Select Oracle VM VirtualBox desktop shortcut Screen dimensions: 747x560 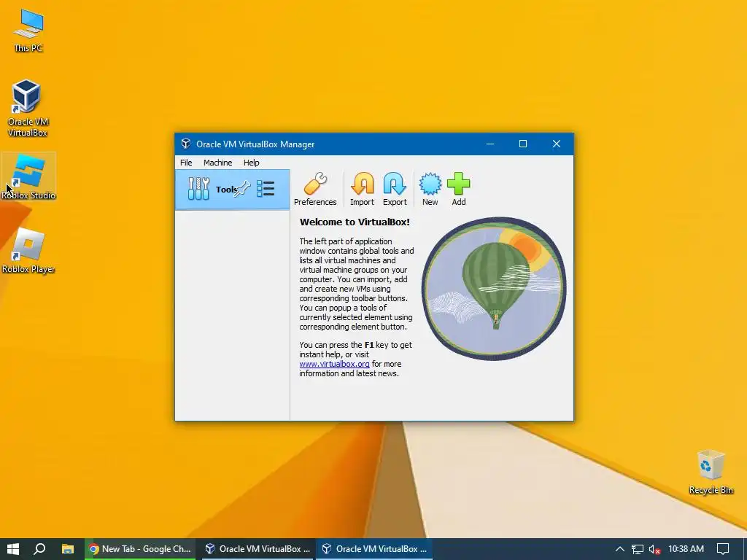click(28, 109)
